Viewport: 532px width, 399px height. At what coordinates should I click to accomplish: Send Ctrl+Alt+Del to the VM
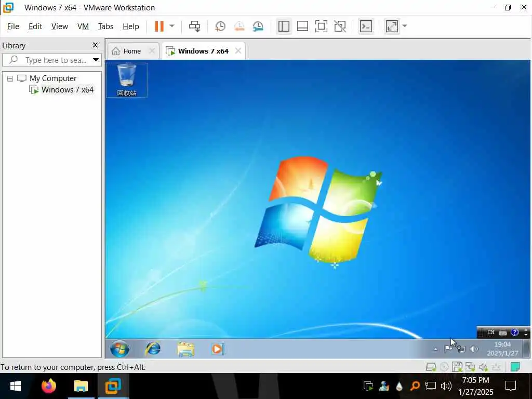(195, 26)
